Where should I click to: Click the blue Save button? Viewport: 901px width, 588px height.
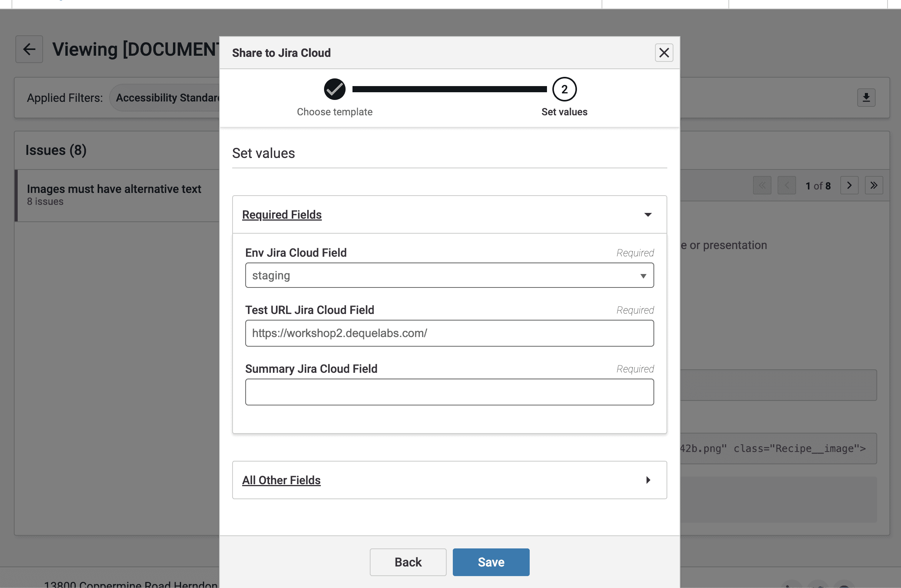(x=490, y=562)
